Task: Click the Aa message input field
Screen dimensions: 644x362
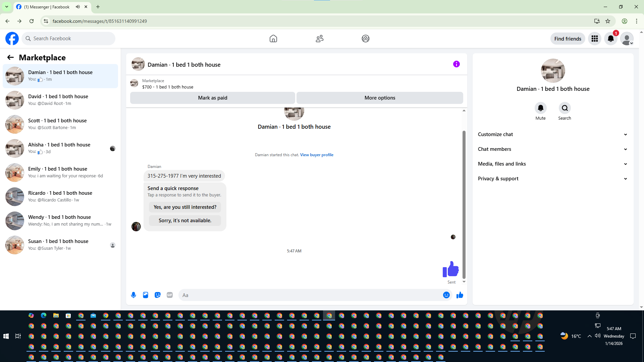Action: (x=309, y=295)
